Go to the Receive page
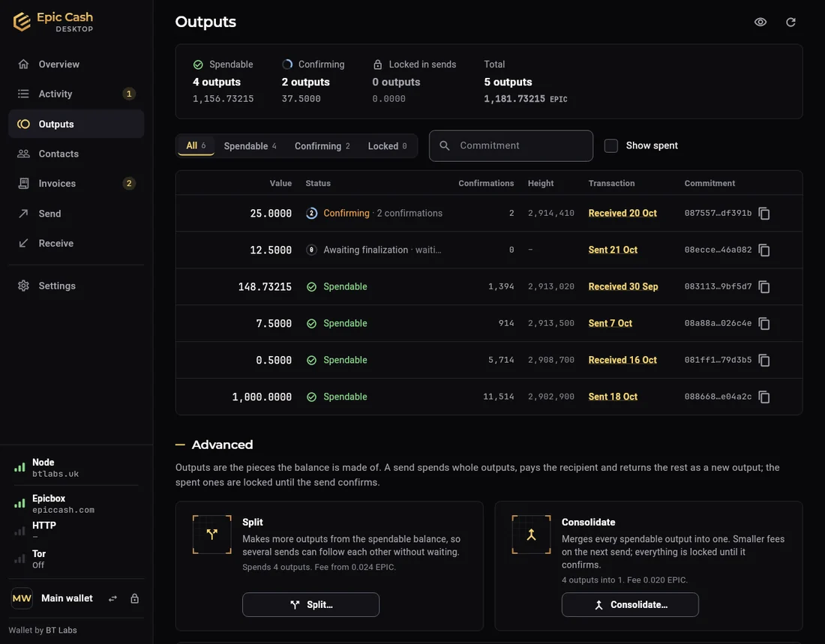This screenshot has width=825, height=644. click(x=76, y=243)
